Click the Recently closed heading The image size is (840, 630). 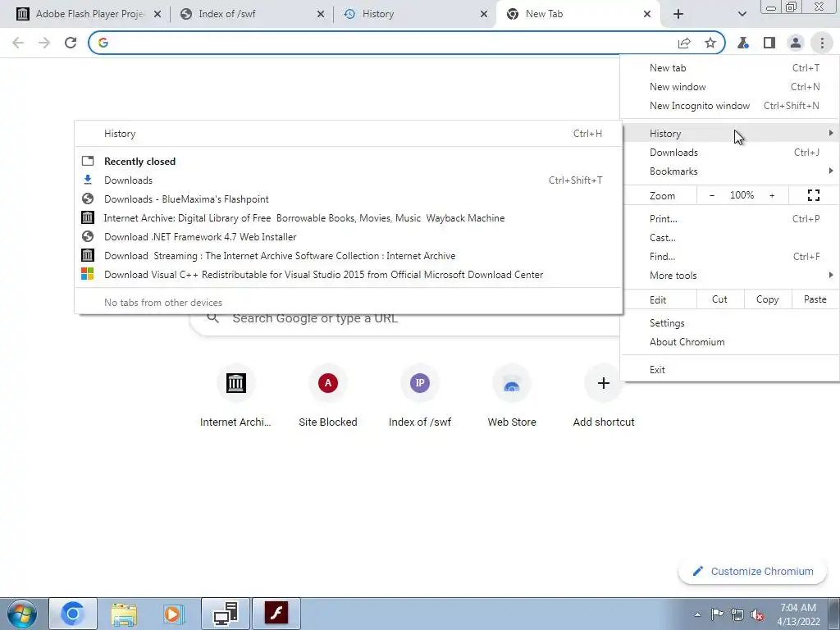[x=139, y=162]
